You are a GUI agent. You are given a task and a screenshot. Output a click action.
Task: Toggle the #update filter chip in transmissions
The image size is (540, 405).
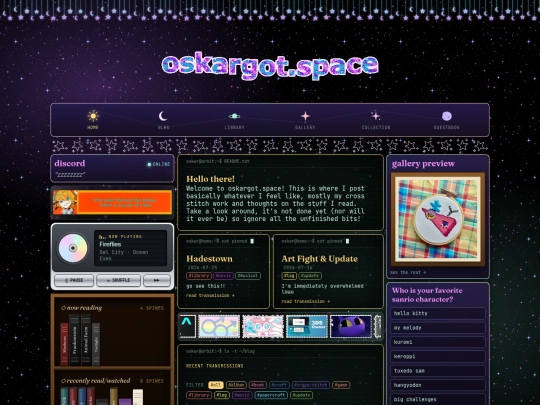click(302, 395)
